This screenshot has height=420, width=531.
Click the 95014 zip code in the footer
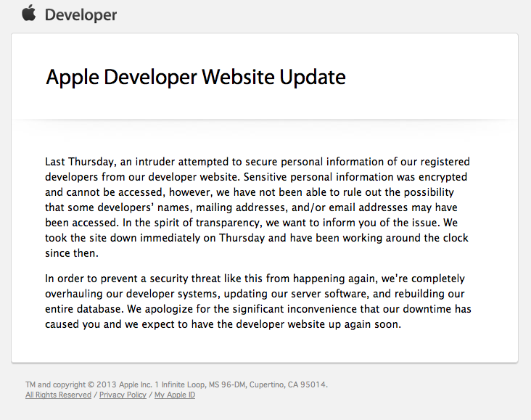coord(313,384)
